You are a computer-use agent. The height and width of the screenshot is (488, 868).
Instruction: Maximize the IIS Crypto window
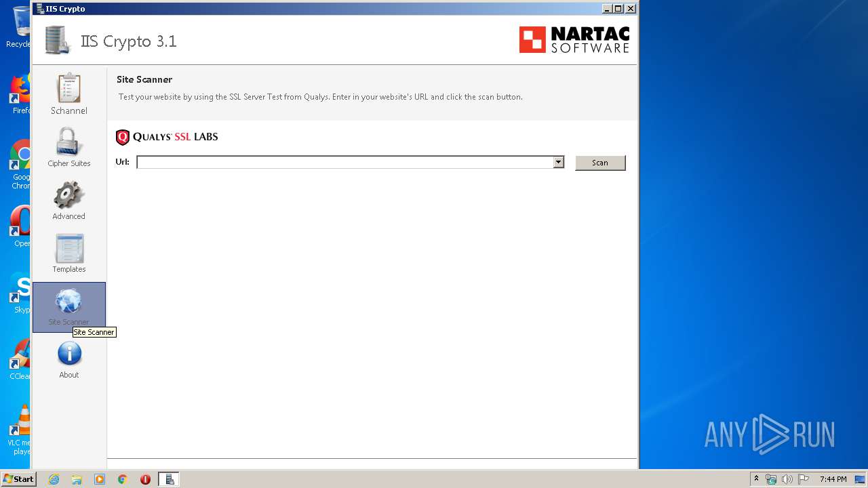coord(618,9)
